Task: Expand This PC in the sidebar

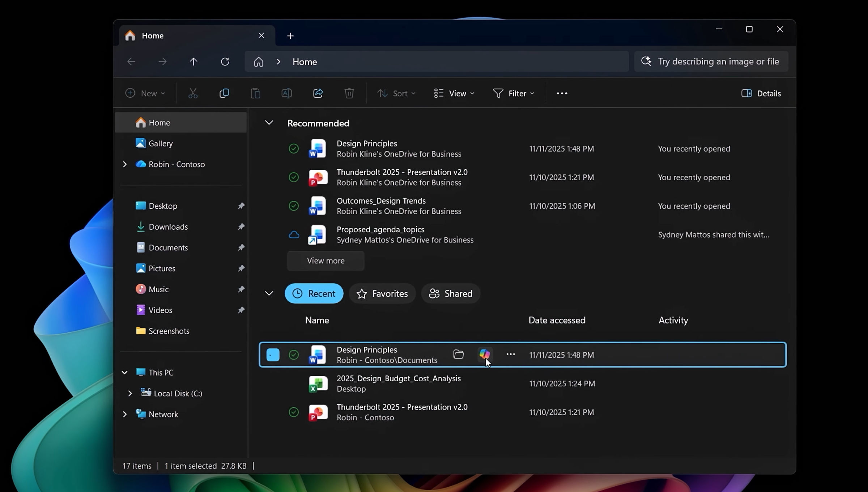Action: [x=125, y=372]
